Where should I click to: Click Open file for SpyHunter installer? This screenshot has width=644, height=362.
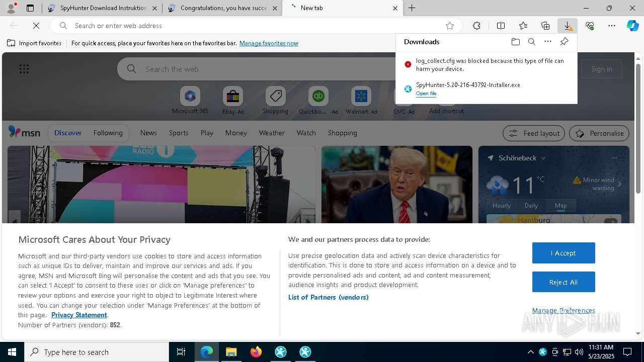[x=426, y=94]
